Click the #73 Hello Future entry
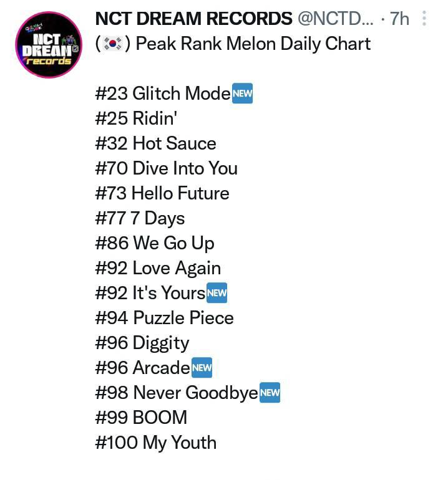 pos(162,193)
